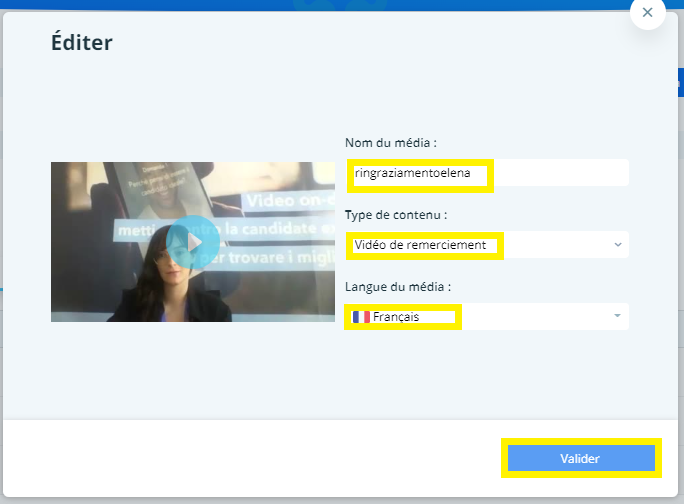Expand the Type de contenu chevron
The image size is (684, 504).
click(617, 245)
